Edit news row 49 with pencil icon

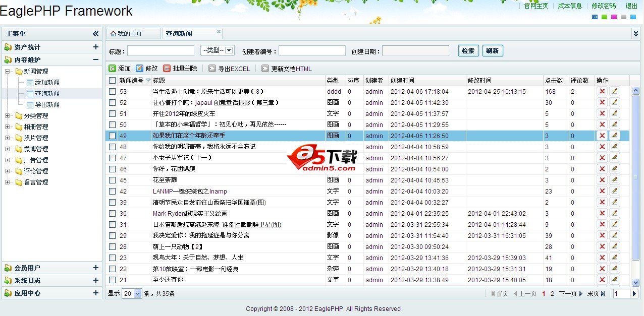(614, 136)
